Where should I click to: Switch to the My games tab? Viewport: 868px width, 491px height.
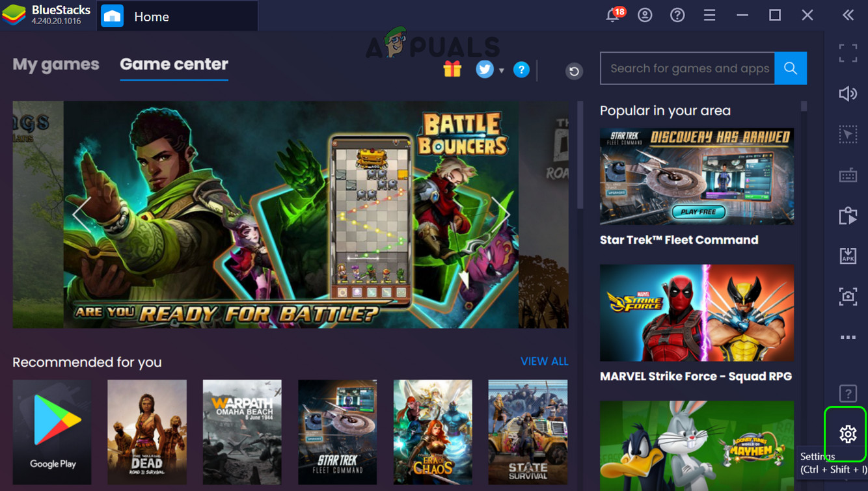coord(56,64)
